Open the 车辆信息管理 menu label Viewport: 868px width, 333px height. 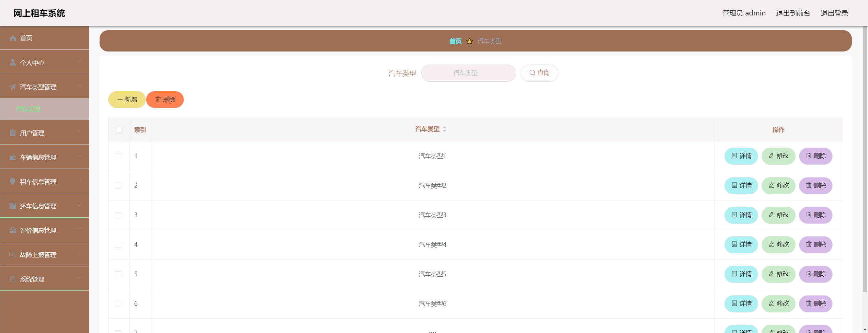[38, 157]
